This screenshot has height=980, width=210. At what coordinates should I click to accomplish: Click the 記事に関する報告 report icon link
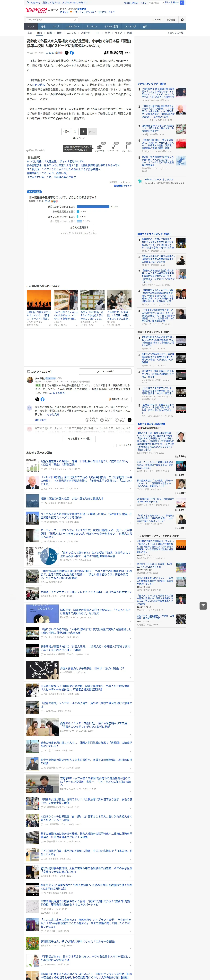click(x=35, y=150)
